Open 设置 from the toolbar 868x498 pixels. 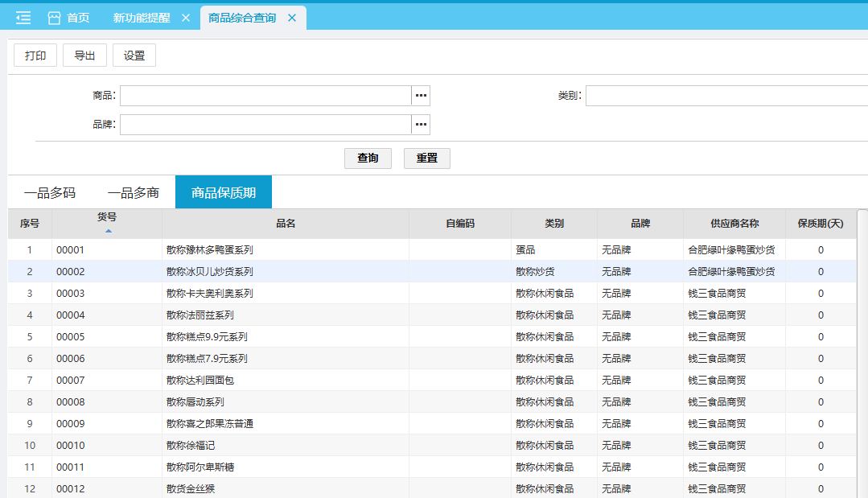[x=134, y=56]
